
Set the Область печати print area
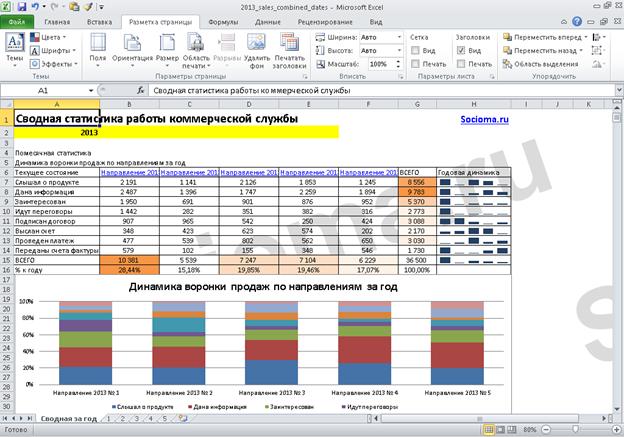[196, 50]
